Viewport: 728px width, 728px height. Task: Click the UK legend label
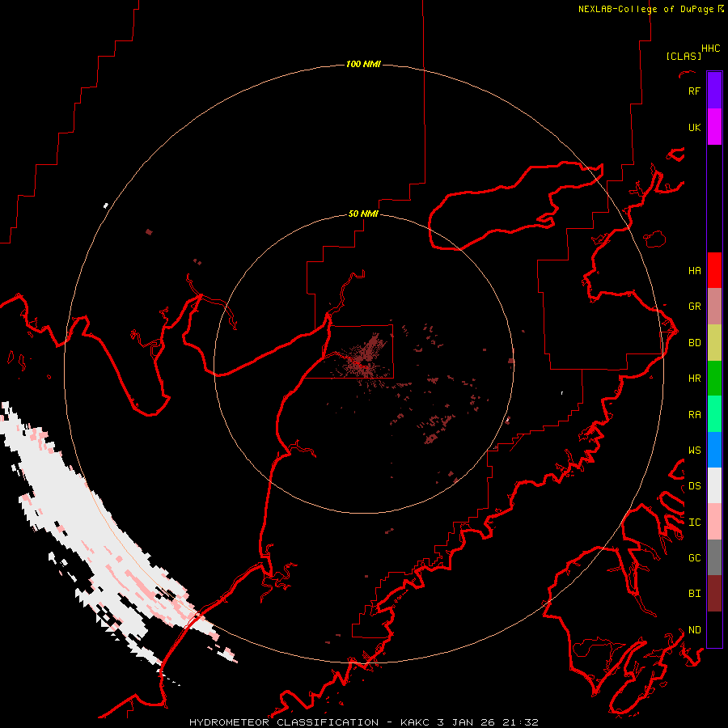(694, 128)
